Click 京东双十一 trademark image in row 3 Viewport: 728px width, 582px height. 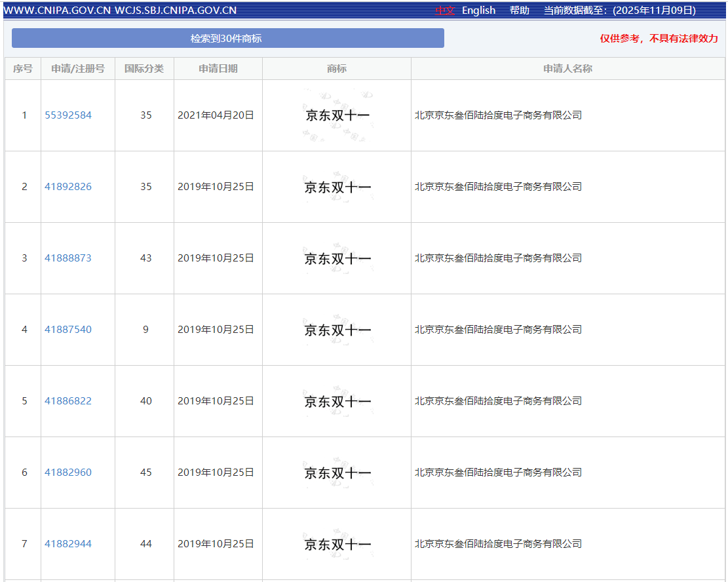(x=337, y=258)
